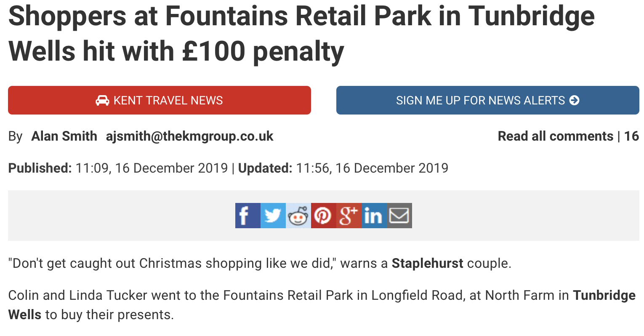Click the comment count number 16
Screen dimensions: 644x336
click(x=631, y=136)
